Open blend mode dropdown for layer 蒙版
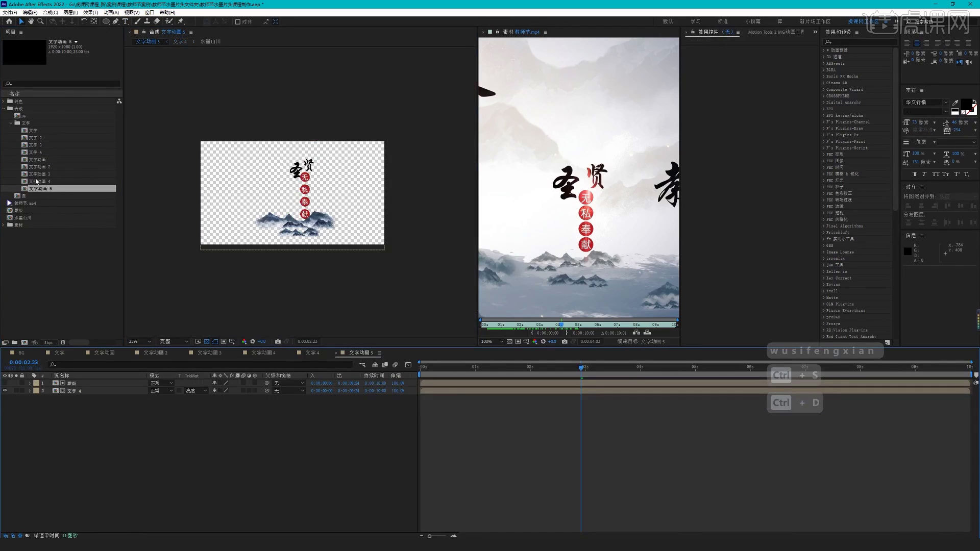The image size is (980, 551). 161,383
